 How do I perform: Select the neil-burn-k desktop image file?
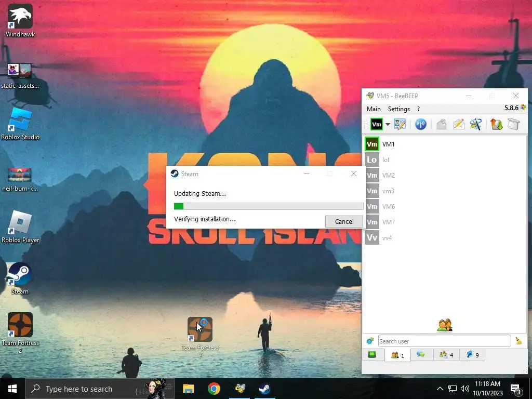click(20, 180)
